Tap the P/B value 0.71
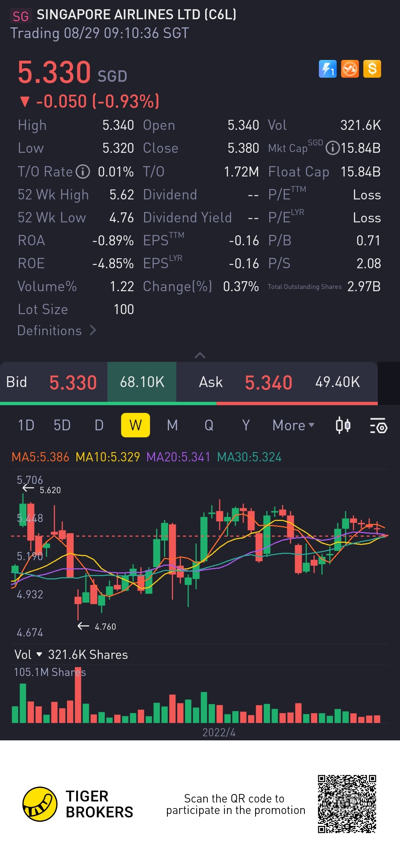 click(x=369, y=240)
